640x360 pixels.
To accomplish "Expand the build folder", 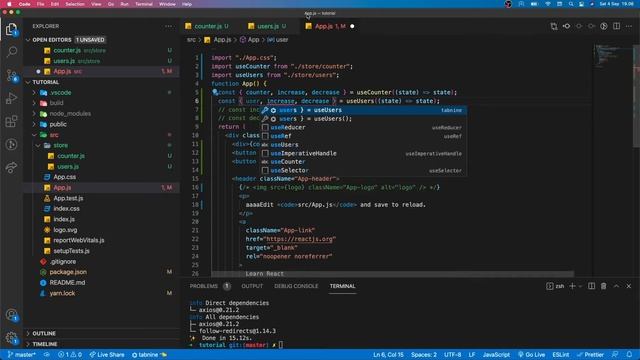I will point(34,103).
